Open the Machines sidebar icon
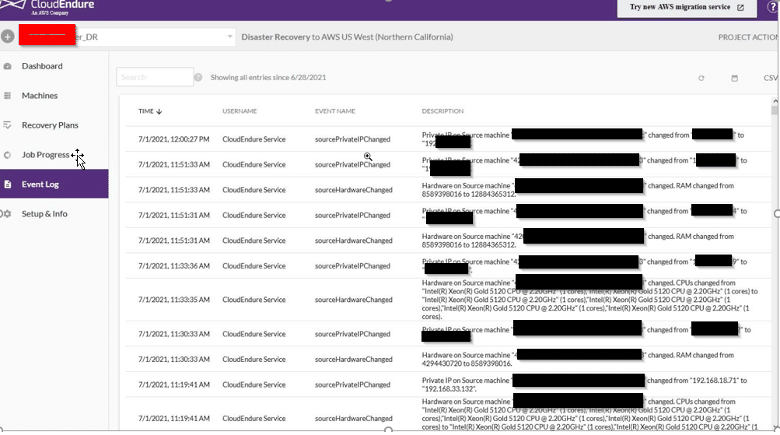 point(7,96)
